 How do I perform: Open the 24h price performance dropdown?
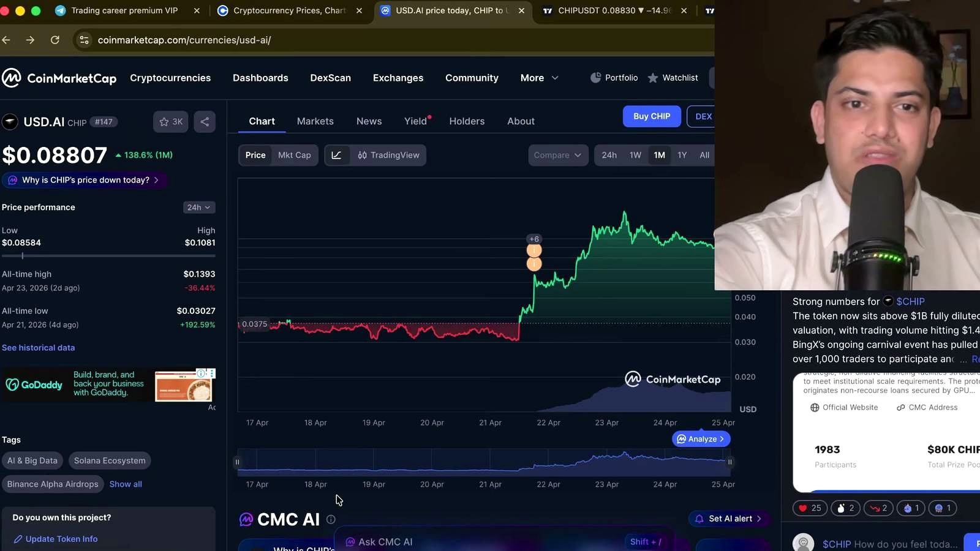(x=199, y=208)
